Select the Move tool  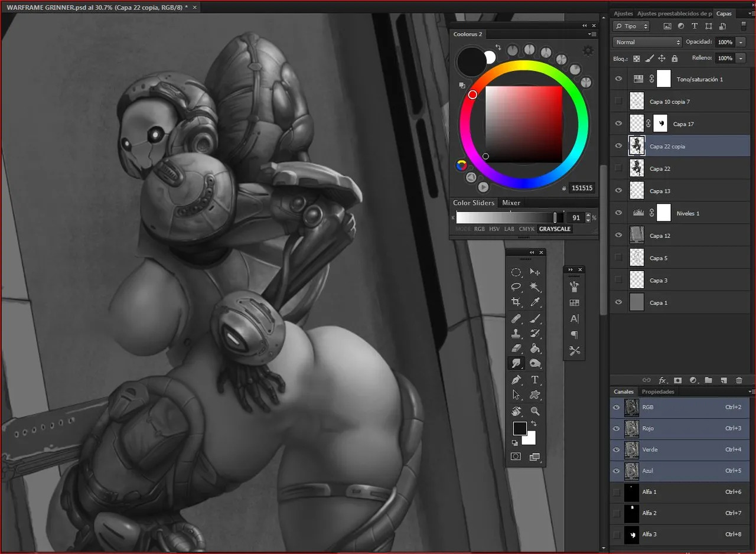coord(535,272)
